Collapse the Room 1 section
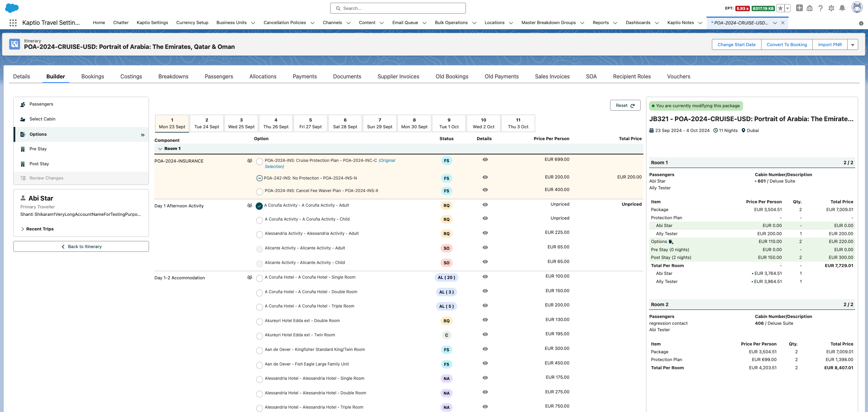 tap(160, 149)
